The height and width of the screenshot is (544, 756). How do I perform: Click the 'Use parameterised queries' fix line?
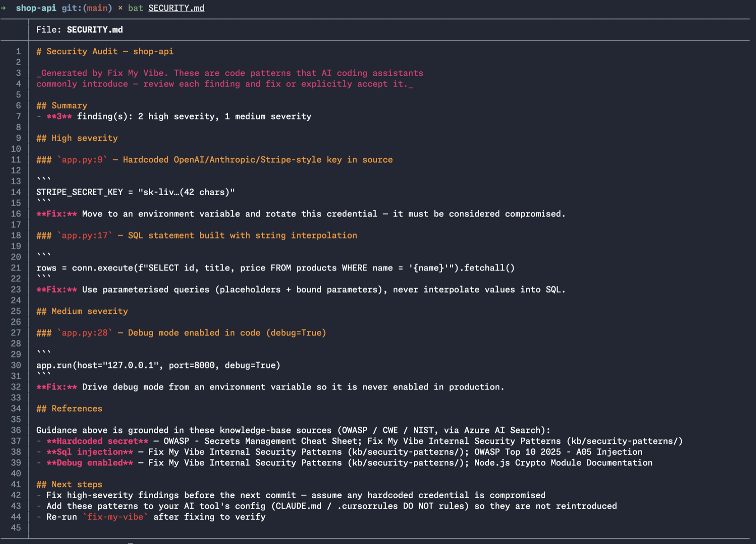[x=301, y=290]
